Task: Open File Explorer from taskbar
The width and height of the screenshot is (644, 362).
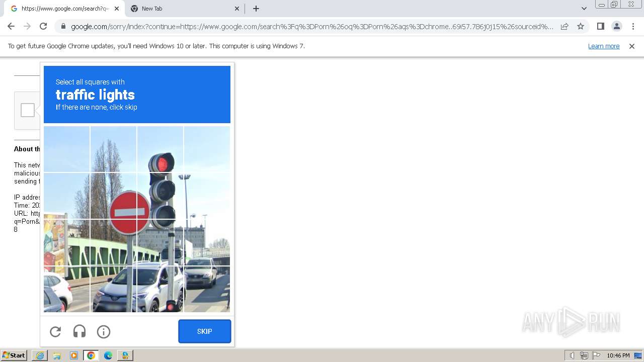Action: 57,355
